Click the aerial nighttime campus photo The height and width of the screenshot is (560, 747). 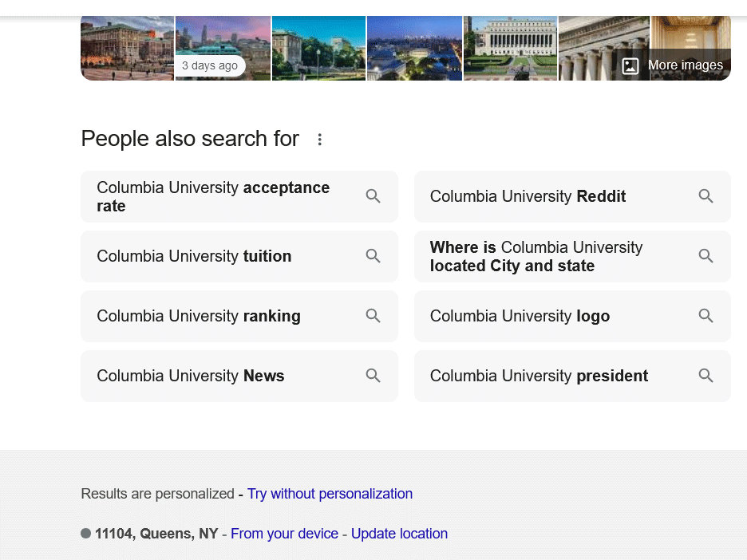414,48
